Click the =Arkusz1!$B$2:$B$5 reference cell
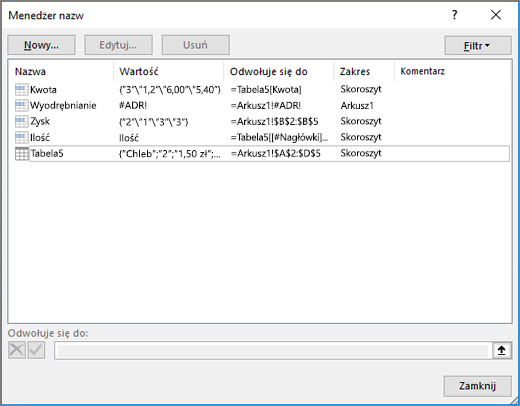This screenshot has height=406, width=520. 274,121
